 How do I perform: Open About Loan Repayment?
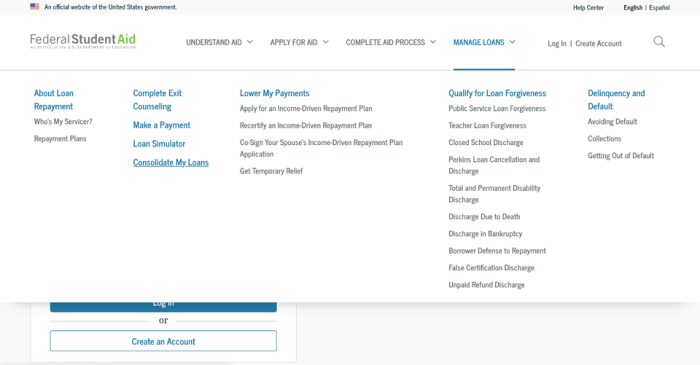54,100
